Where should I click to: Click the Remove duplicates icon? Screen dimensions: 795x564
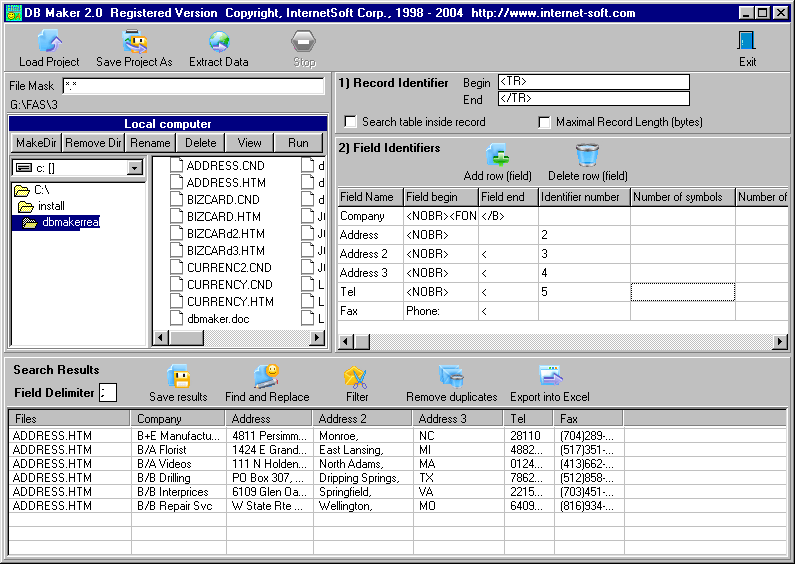(x=451, y=376)
